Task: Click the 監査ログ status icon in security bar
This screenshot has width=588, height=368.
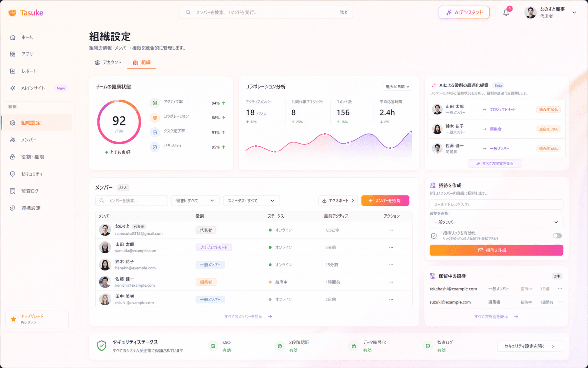Action: (428, 346)
